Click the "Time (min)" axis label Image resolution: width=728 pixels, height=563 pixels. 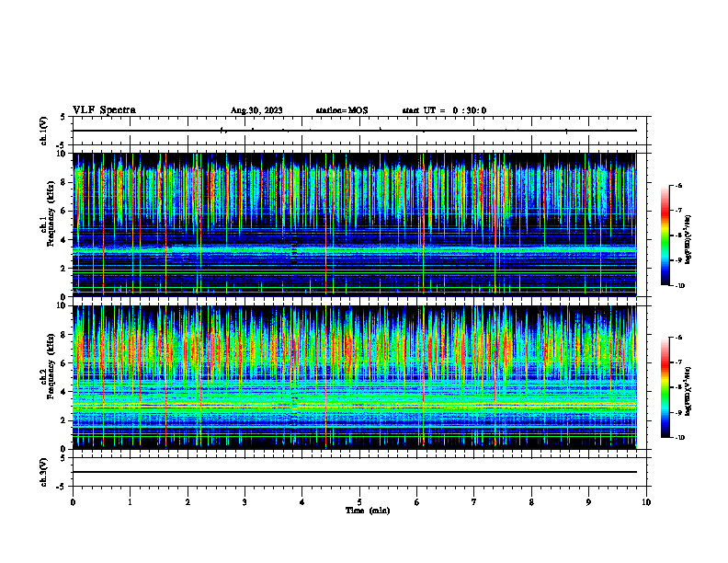368,511
